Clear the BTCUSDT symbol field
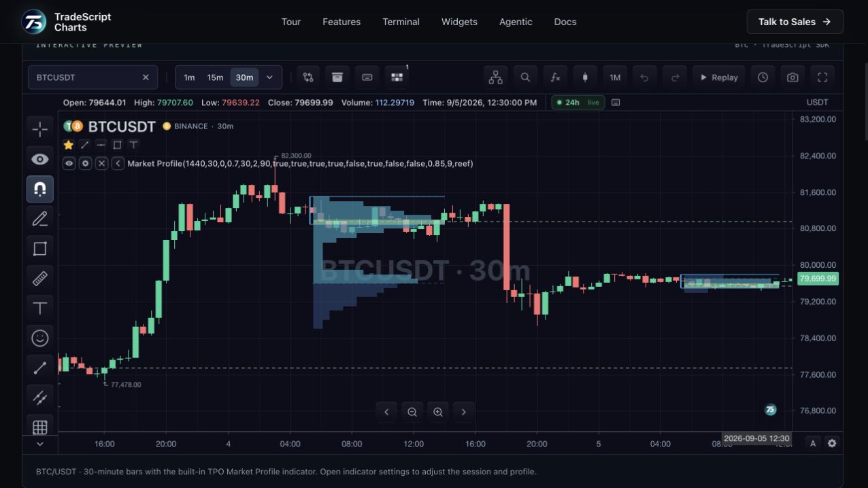 click(x=146, y=77)
